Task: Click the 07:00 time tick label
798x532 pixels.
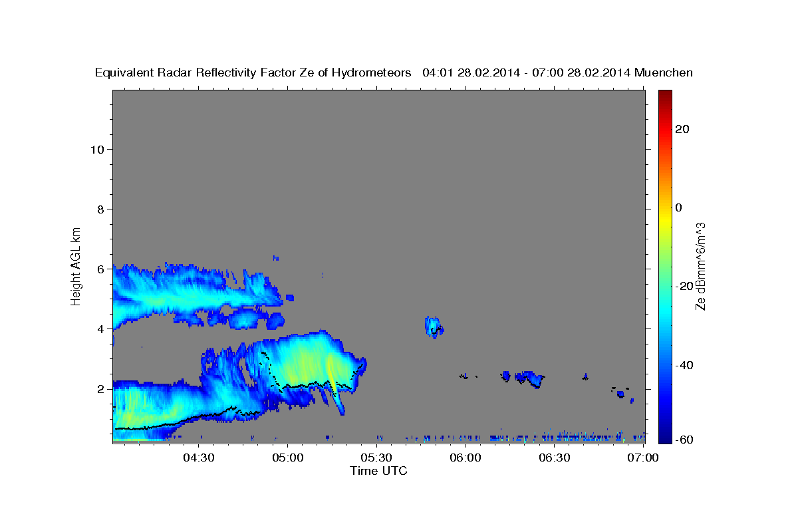Action: (643, 458)
